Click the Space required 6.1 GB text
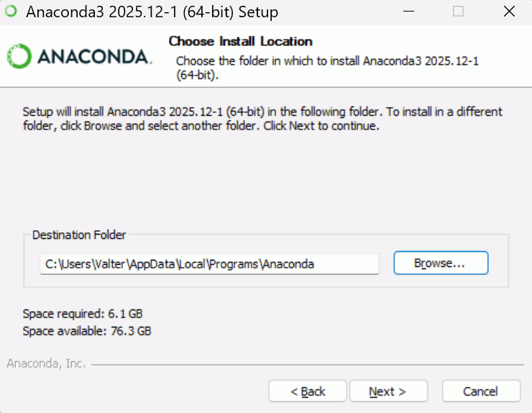The image size is (532, 413). [x=88, y=314]
